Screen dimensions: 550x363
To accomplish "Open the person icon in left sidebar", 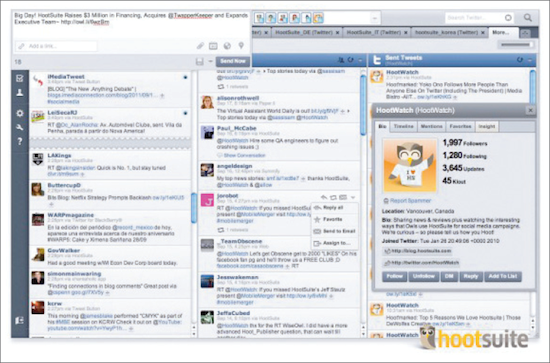I will (20, 93).
